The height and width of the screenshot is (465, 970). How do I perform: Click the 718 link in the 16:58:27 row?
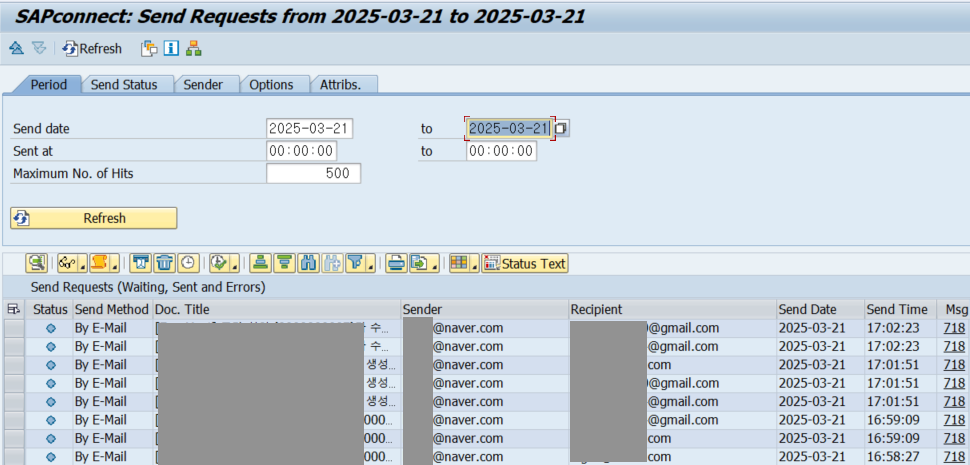pyautogui.click(x=954, y=457)
